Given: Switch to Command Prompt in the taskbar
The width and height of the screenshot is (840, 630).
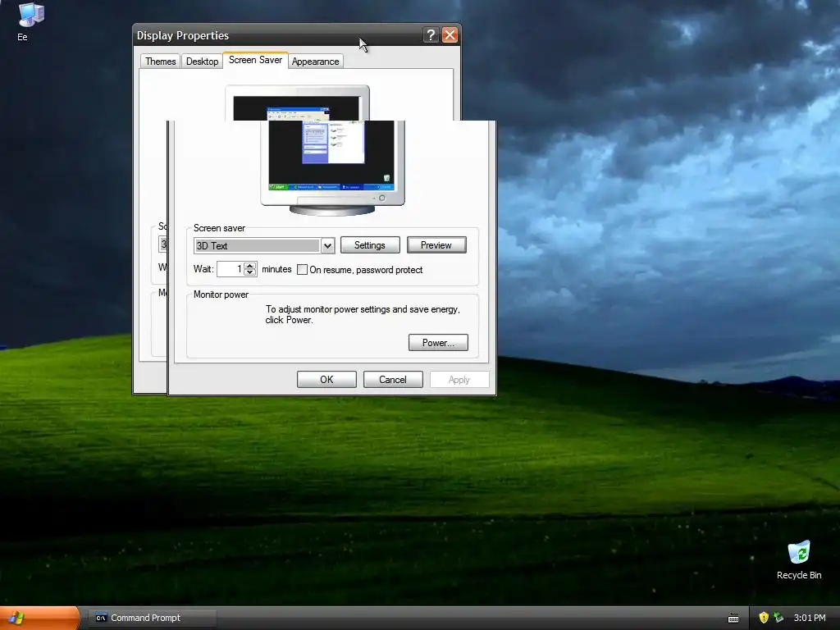Looking at the screenshot, I should [x=152, y=618].
